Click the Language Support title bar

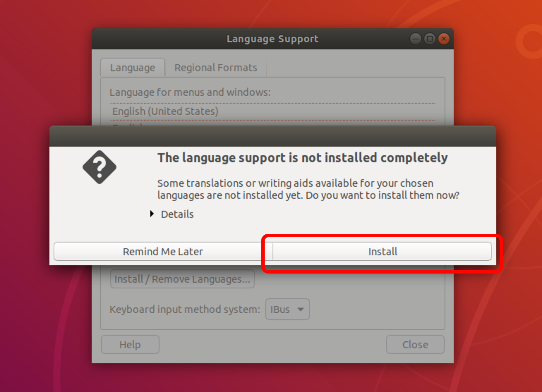tap(272, 39)
